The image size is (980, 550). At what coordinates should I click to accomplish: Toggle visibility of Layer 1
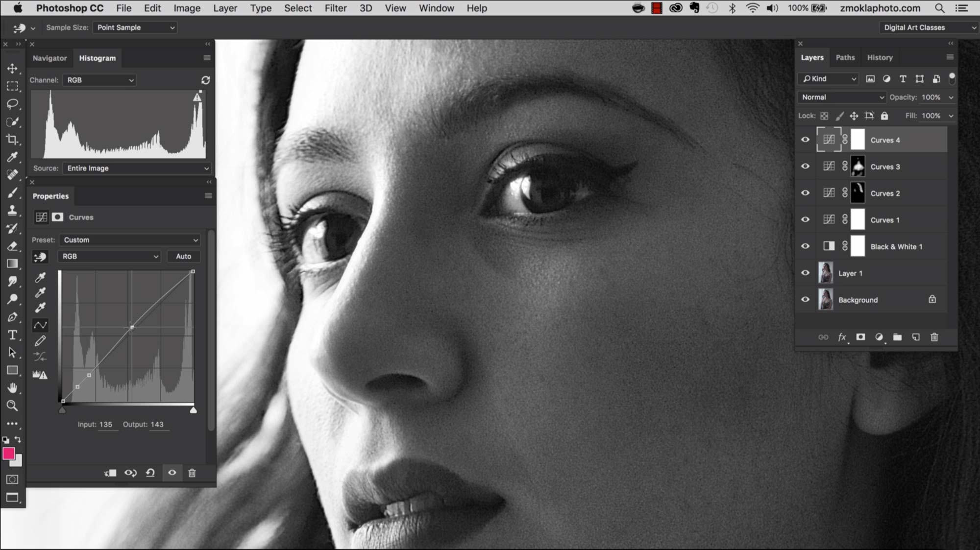coord(805,273)
